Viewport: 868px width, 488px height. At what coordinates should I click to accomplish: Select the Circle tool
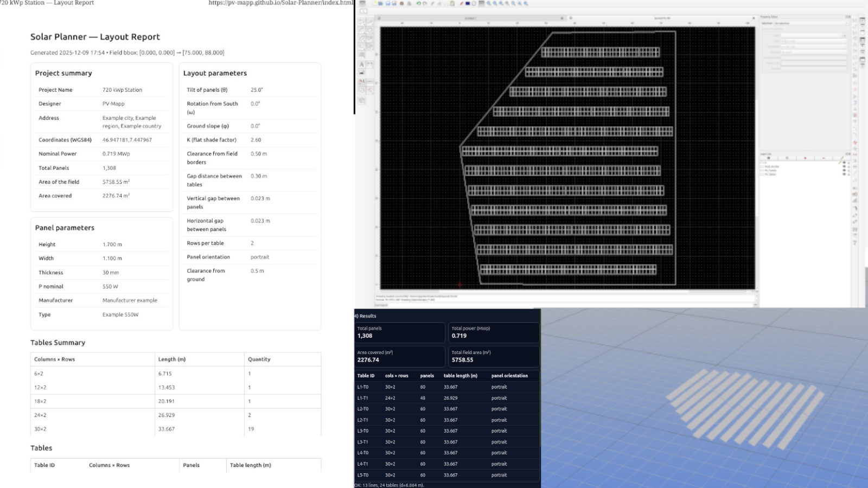(370, 30)
